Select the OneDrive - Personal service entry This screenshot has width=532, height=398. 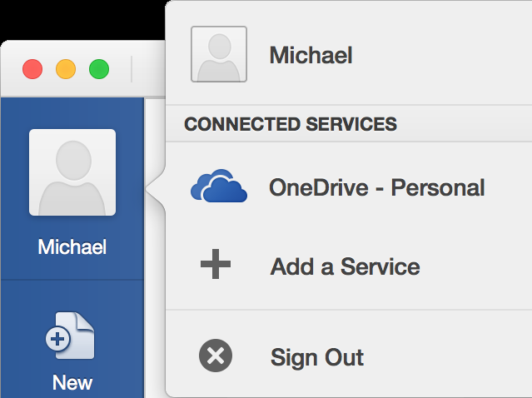pyautogui.click(x=349, y=187)
